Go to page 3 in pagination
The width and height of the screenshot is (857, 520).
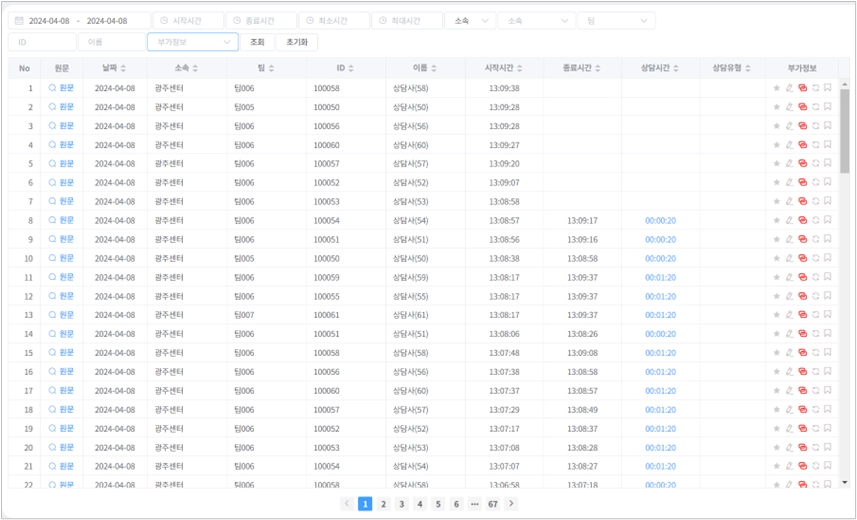pos(401,504)
